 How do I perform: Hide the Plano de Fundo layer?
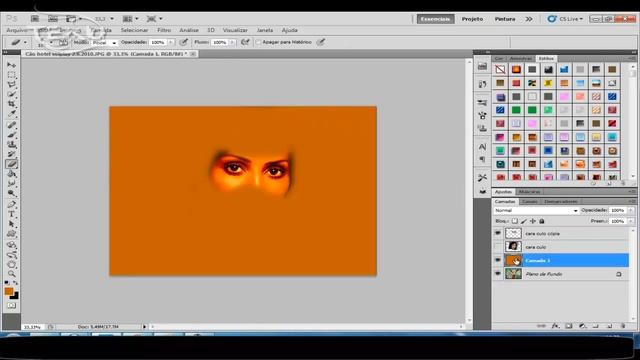point(498,273)
